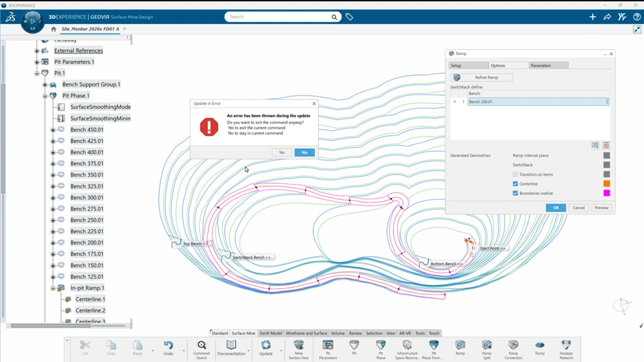Screen dimensions: 644x362
Task: Click add row icon in Ramp dialog
Action: [595, 145]
